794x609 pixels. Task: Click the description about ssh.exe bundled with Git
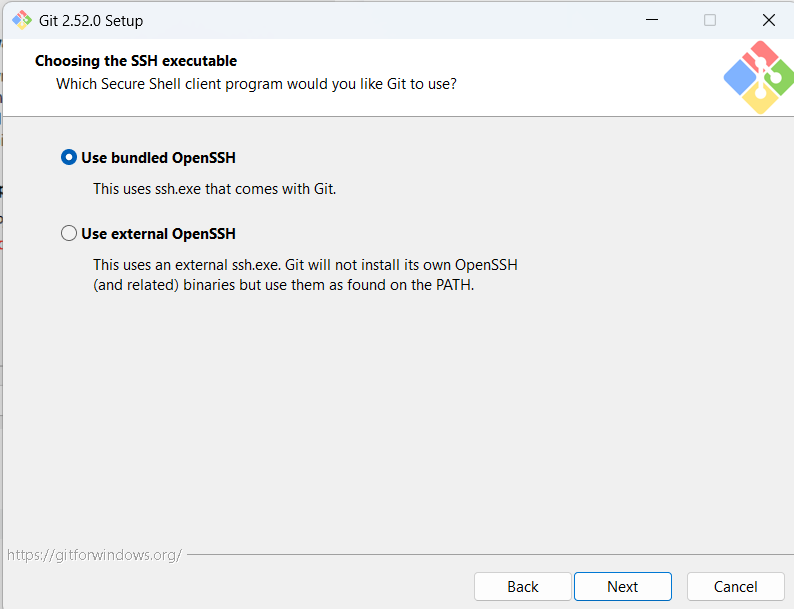click(x=215, y=189)
